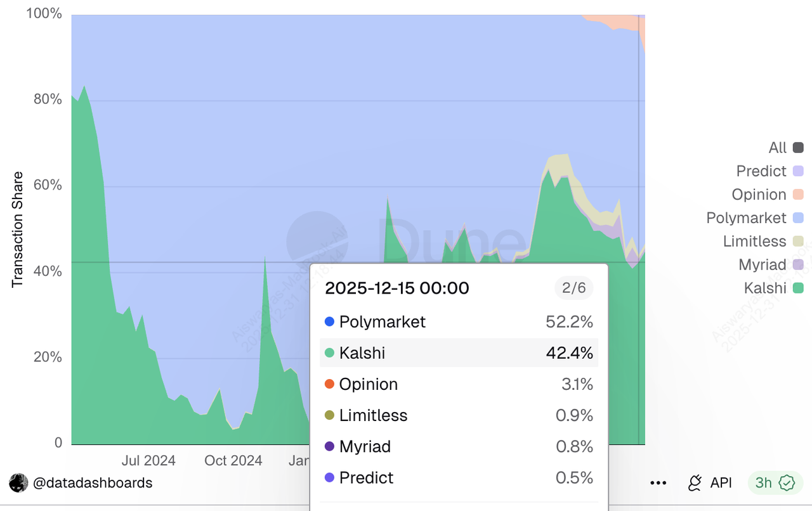Click the datadashboards author avatar
Image resolution: width=812 pixels, height=511 pixels.
click(18, 483)
